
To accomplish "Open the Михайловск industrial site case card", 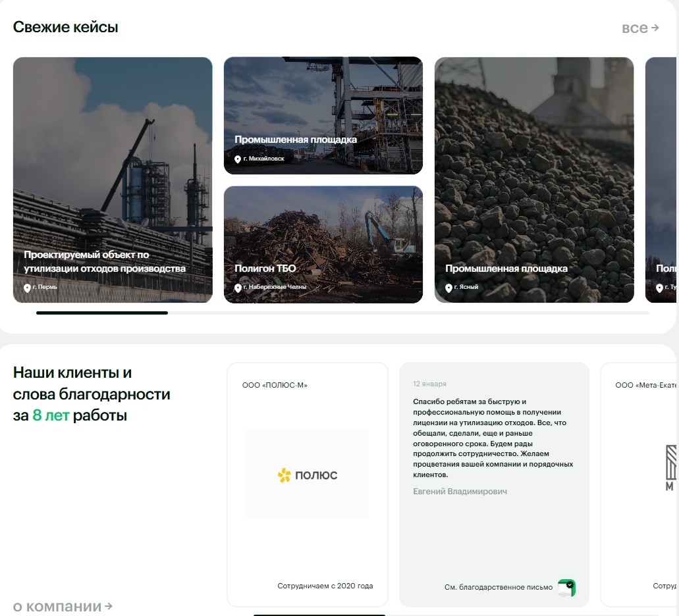I will pyautogui.click(x=323, y=116).
